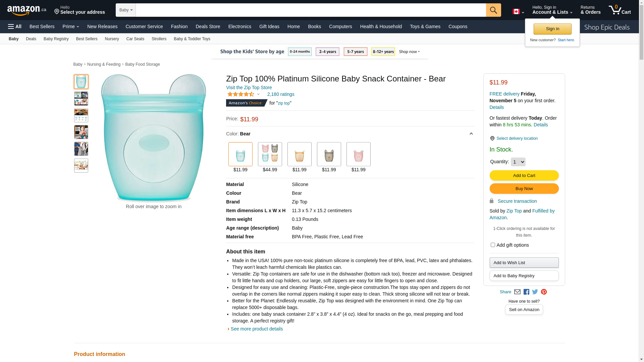Screen dimensions: 644x362
Task: Share on Pinterest icon
Action: [544, 292]
